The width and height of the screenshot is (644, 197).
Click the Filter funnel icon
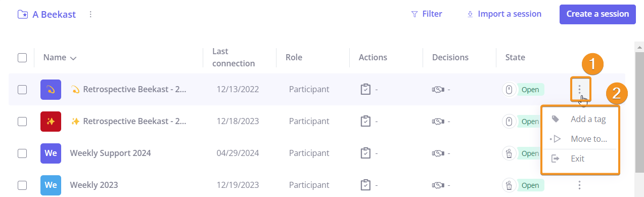click(415, 14)
